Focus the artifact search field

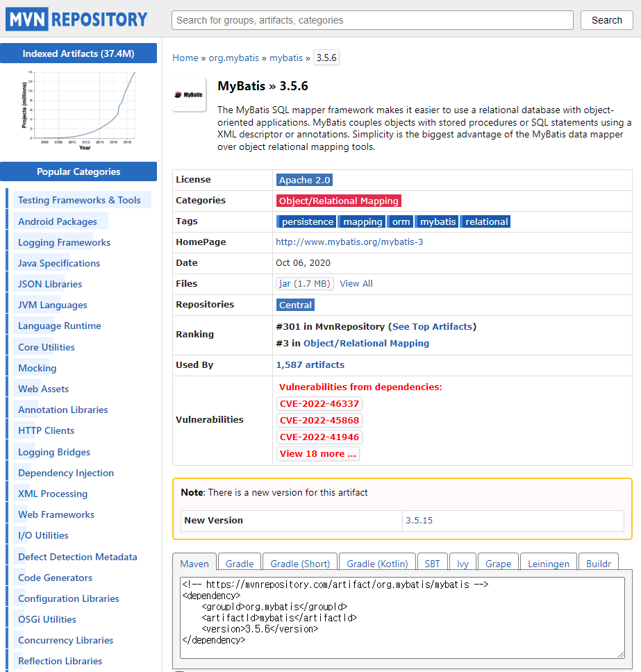point(372,20)
